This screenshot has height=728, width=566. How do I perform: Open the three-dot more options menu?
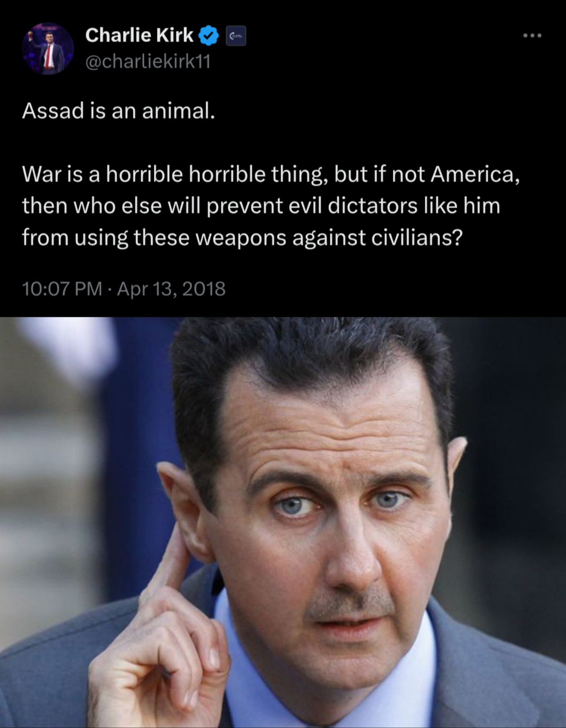coord(533,36)
